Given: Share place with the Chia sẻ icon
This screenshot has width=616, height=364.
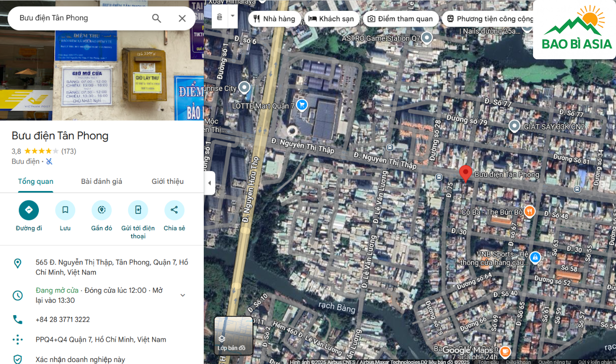Looking at the screenshot, I should (174, 210).
